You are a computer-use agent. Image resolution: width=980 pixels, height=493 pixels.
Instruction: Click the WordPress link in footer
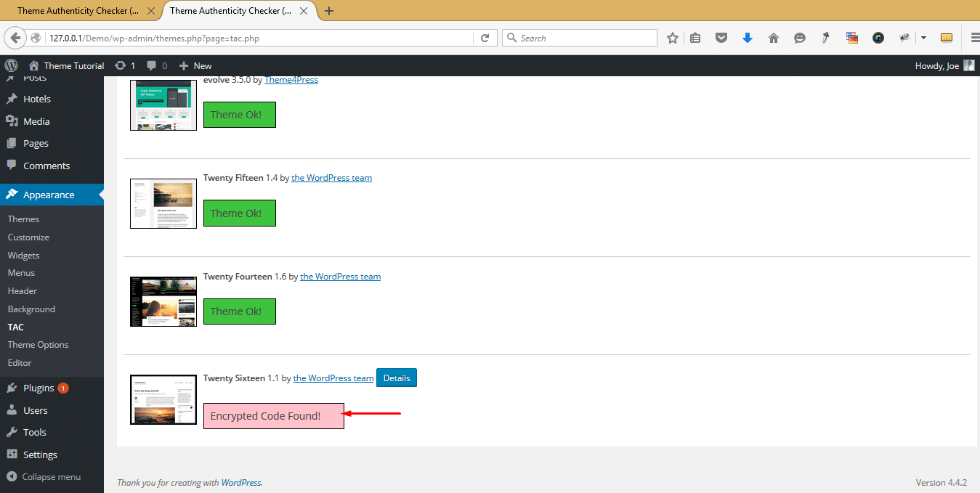[x=242, y=482]
